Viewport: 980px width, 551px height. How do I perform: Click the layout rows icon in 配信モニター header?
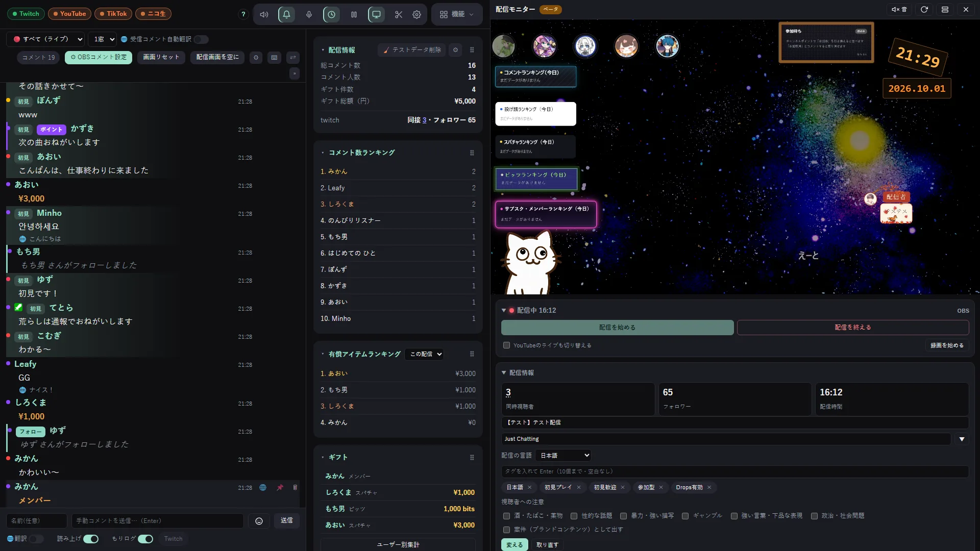945,9
